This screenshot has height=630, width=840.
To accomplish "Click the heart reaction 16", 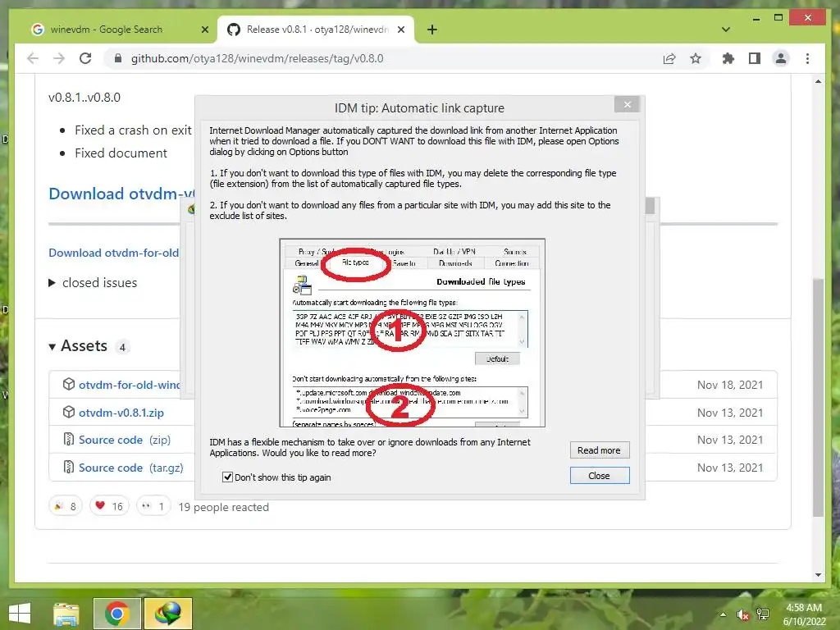I will pyautogui.click(x=109, y=506).
